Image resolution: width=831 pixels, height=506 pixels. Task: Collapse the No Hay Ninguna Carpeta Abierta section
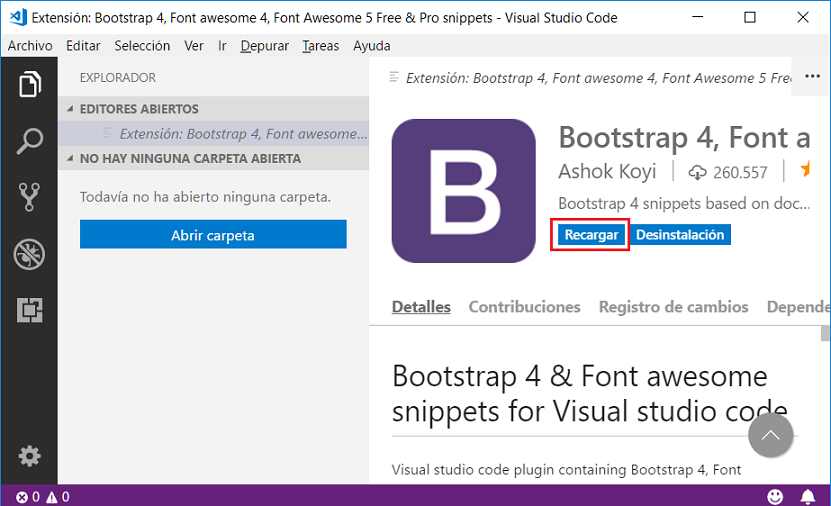coord(214,158)
